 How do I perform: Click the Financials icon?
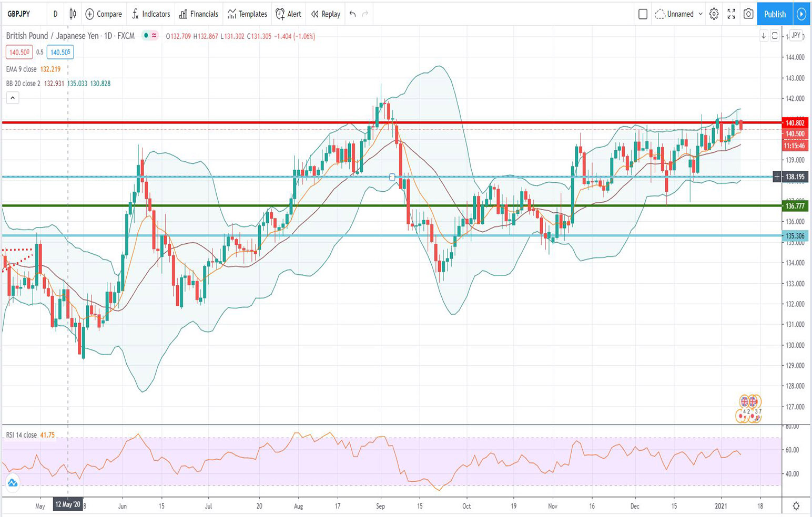183,14
